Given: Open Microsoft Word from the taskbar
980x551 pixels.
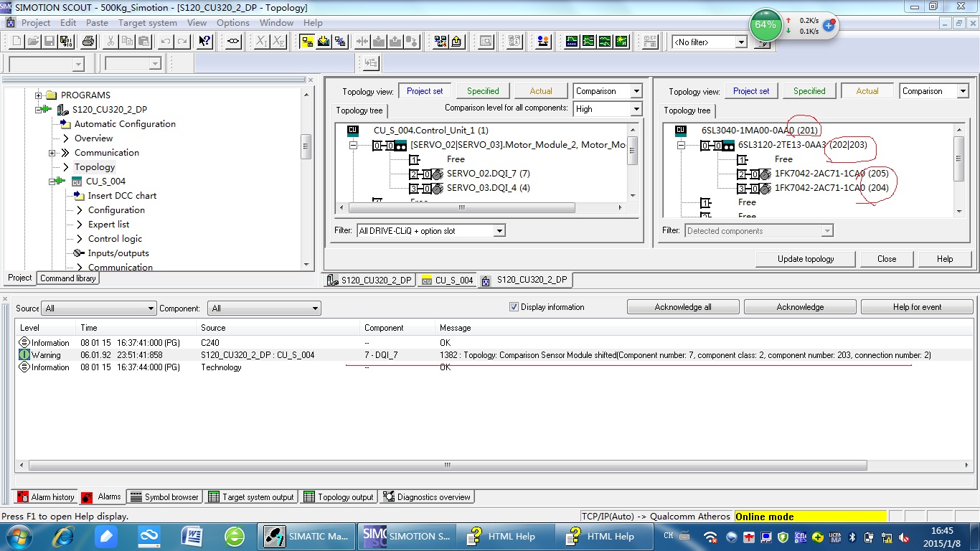Looking at the screenshot, I should point(192,536).
